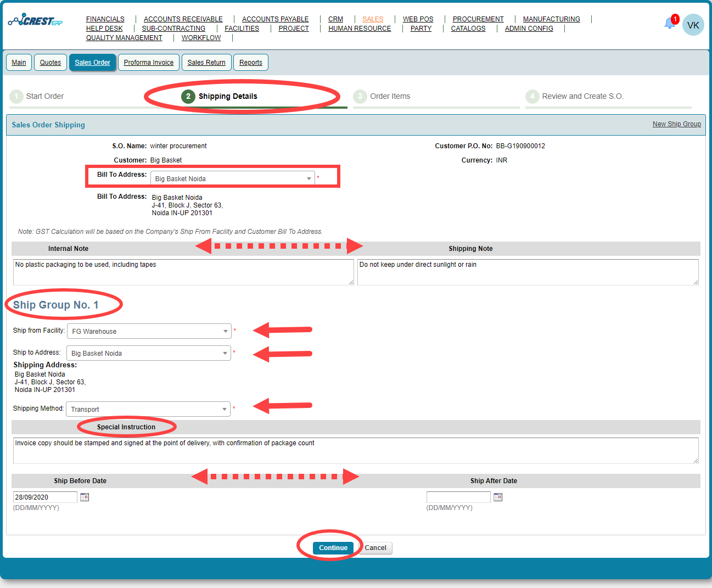Click the Crest ERP logo
Viewport: 712px width, 588px height.
coord(35,21)
